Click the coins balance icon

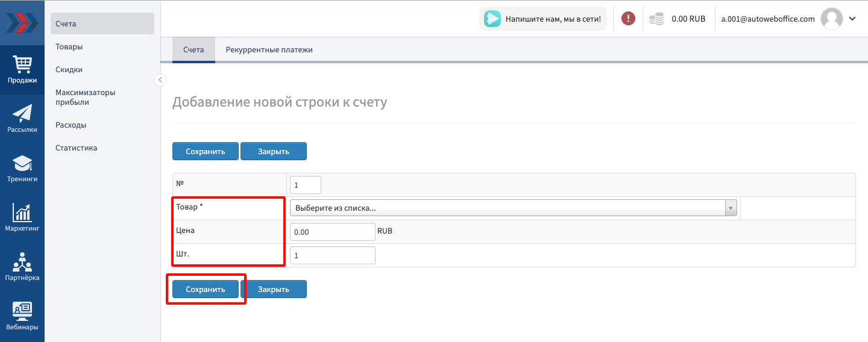tap(656, 19)
